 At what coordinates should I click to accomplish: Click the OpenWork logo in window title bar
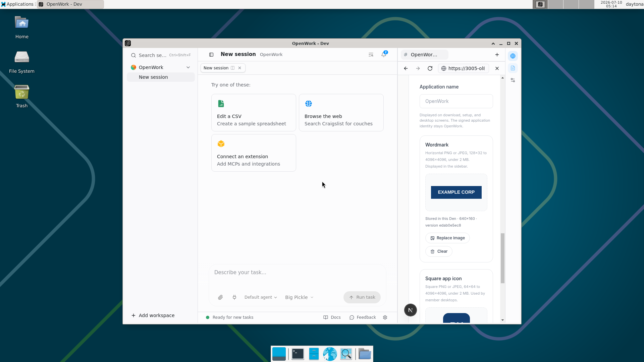tap(128, 43)
